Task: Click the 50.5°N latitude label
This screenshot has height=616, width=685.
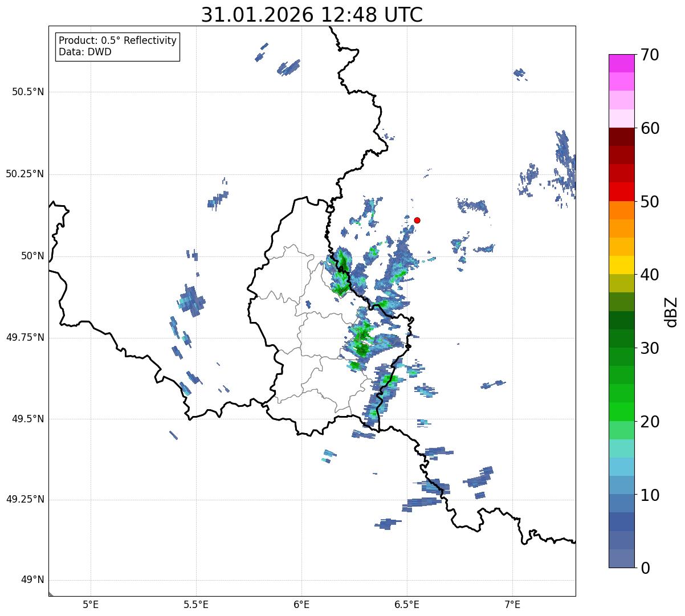Action: (28, 92)
